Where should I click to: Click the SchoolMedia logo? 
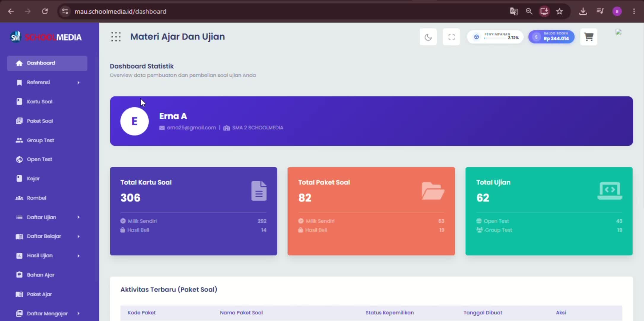coord(46,37)
